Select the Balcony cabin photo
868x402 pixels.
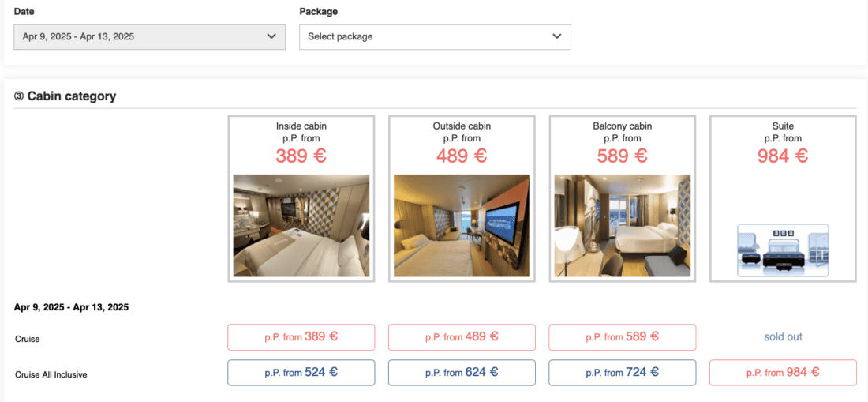click(x=623, y=225)
